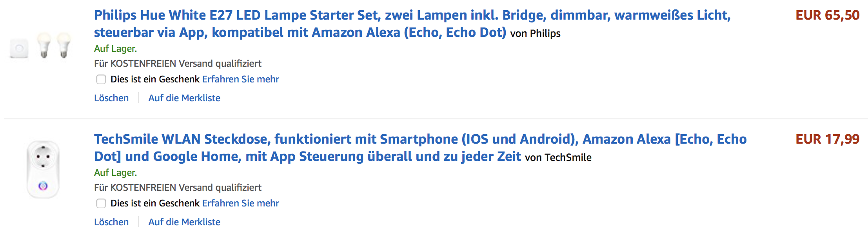Viewport: 868px width, 230px height.
Task: Mark the Philips Hue set as a gift
Action: coord(101,79)
